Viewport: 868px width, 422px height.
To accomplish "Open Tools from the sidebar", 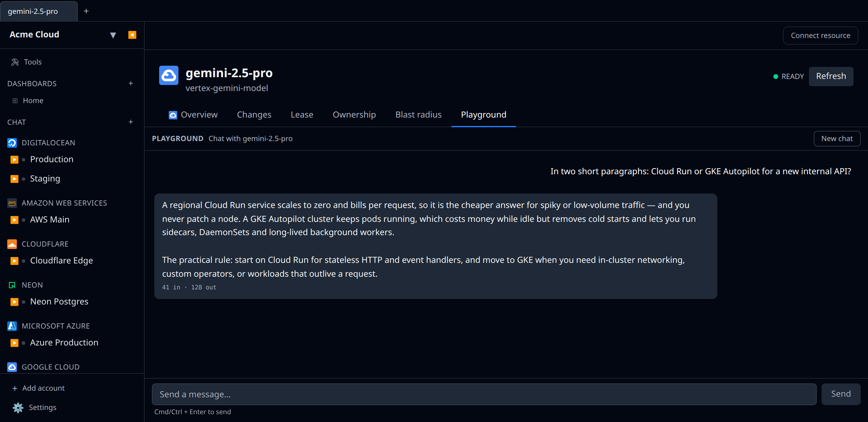I will click(26, 62).
